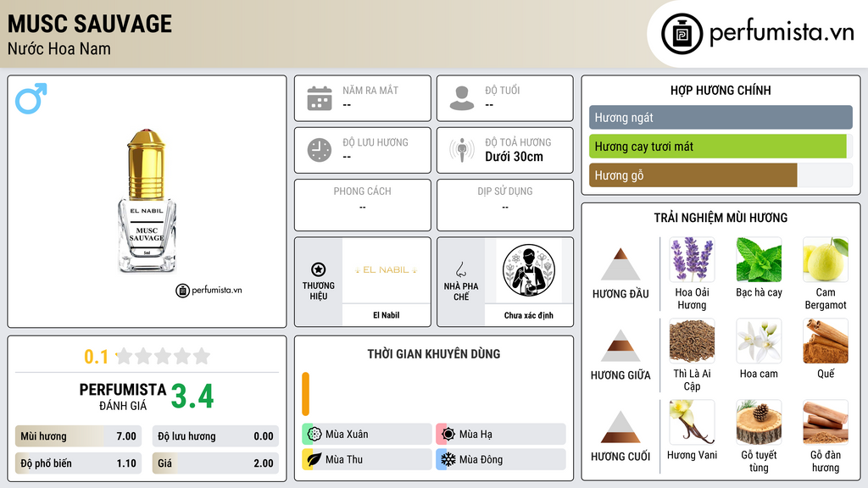The height and width of the screenshot is (488, 868).
Task: Click the Giá 2.00 score bar
Action: pos(215,463)
